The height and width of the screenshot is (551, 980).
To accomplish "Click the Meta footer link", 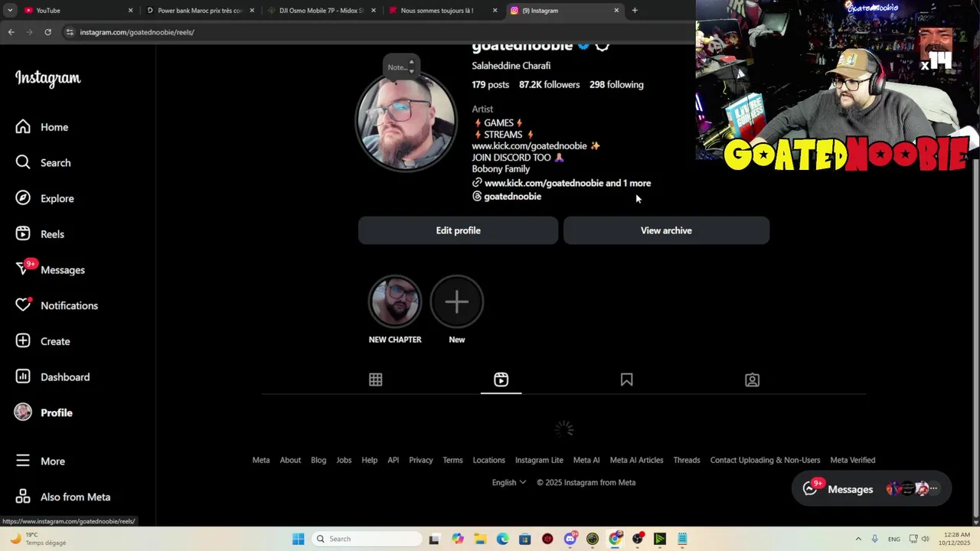I will [x=261, y=460].
